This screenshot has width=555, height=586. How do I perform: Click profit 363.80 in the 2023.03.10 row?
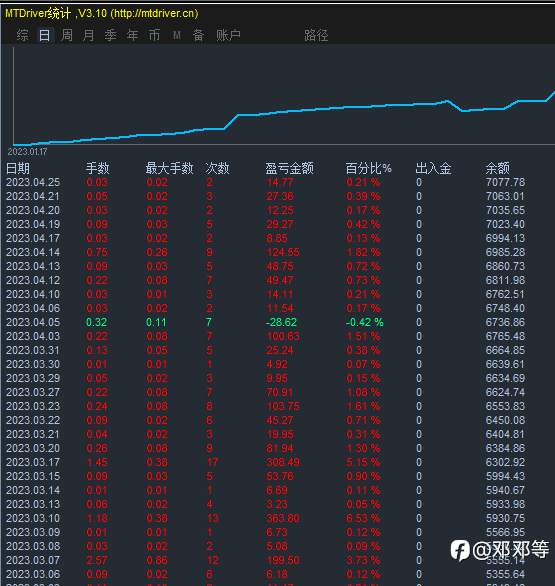click(x=283, y=518)
